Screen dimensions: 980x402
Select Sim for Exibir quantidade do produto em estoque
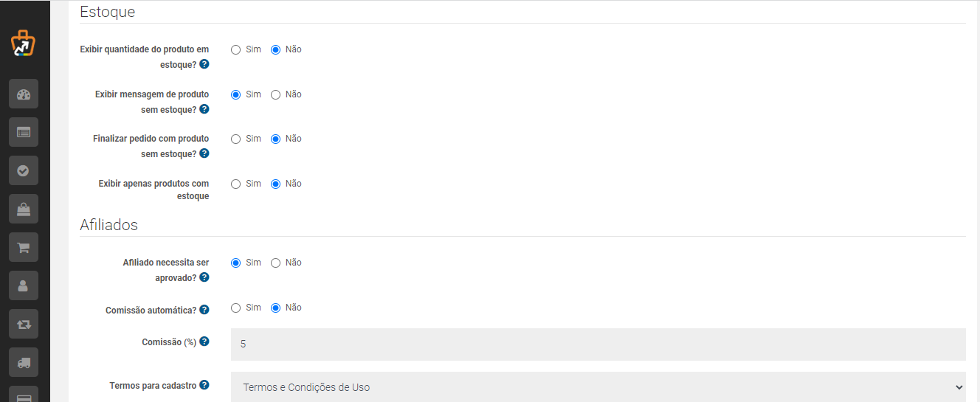236,49
